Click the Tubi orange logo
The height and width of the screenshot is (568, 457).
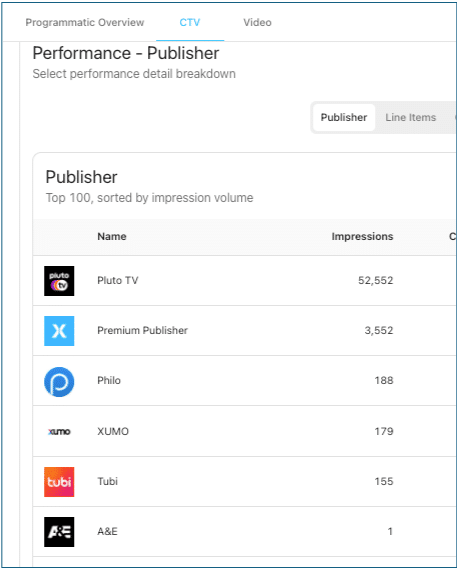tap(59, 481)
